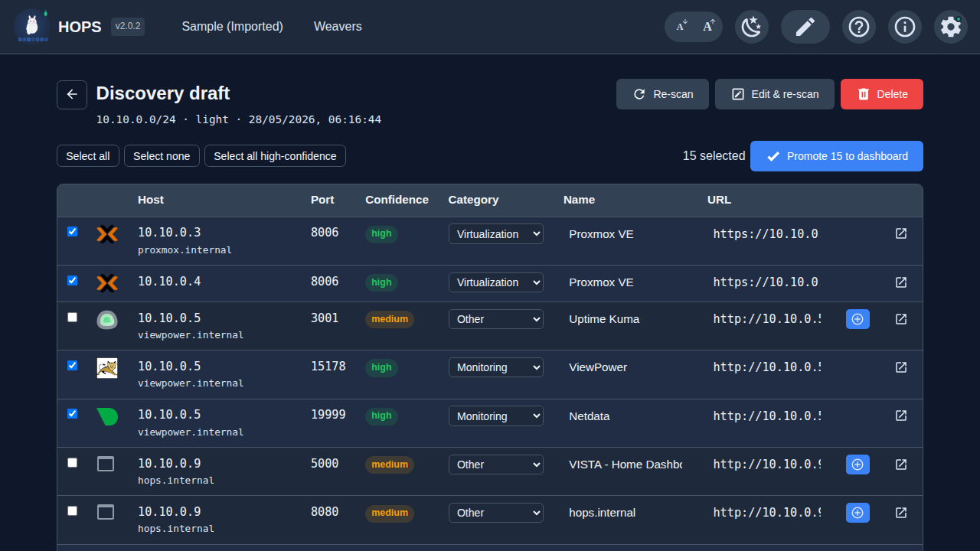Click the Host column header
The height and width of the screenshot is (551, 980).
point(151,200)
